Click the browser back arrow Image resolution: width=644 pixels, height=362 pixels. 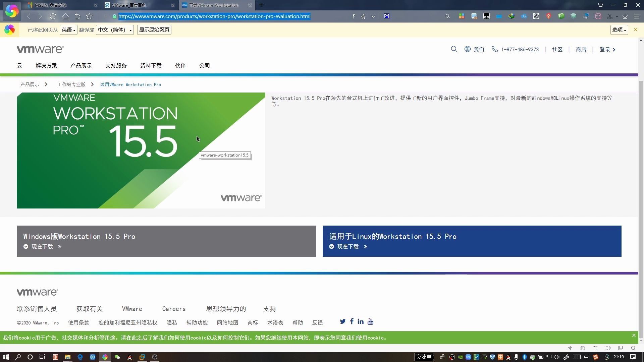pyautogui.click(x=29, y=16)
